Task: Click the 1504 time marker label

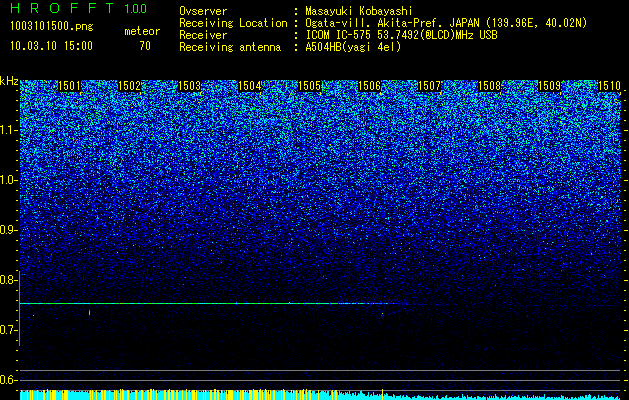Action: (x=250, y=86)
